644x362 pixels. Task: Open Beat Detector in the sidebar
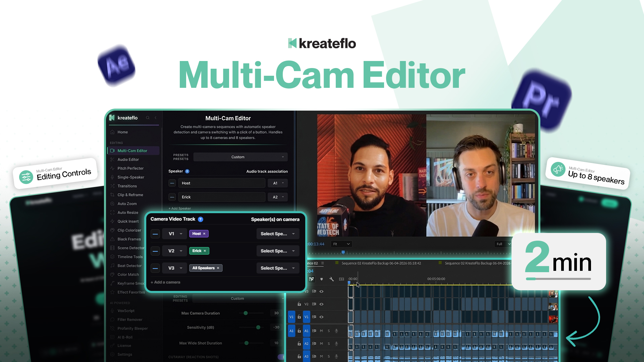tap(129, 266)
